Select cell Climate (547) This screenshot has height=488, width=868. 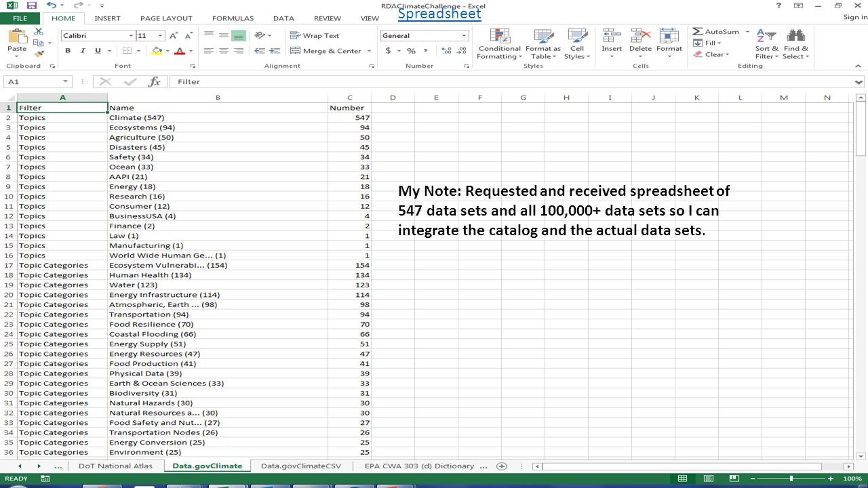point(218,118)
